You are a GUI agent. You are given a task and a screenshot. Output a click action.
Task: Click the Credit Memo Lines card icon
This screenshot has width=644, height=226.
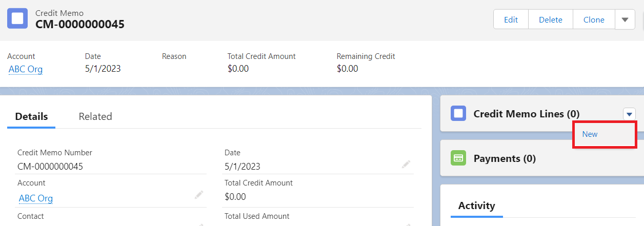tap(458, 114)
